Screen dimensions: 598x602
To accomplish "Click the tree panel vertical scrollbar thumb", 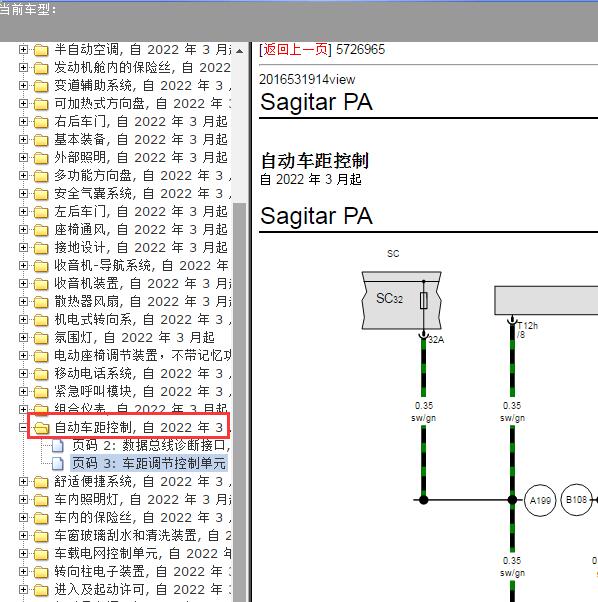I will 240,401.
